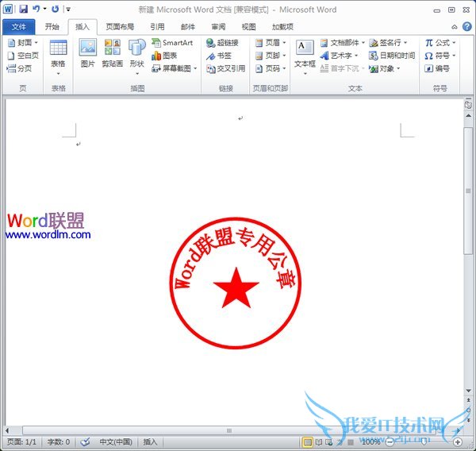Click the zoom out minus button
476x451 pixels.
390,441
